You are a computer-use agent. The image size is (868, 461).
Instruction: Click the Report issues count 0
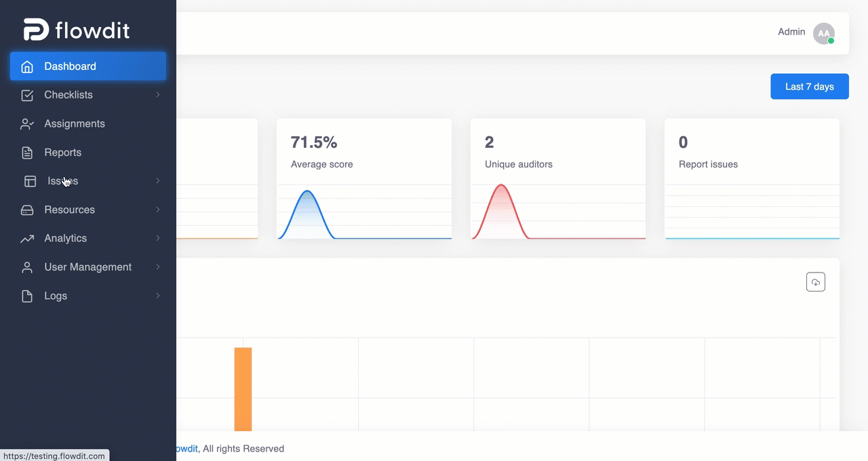[x=684, y=142]
